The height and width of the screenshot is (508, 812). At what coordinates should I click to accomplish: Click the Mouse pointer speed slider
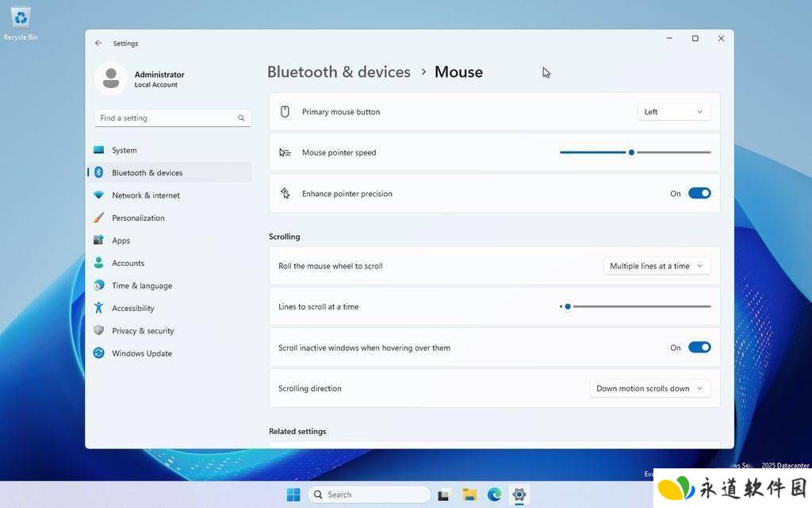point(635,152)
